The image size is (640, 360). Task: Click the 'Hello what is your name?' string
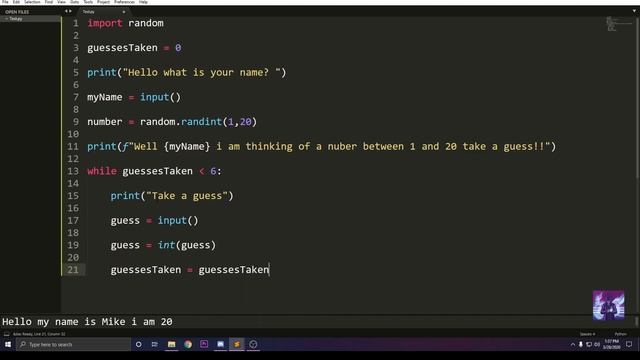click(x=202, y=73)
